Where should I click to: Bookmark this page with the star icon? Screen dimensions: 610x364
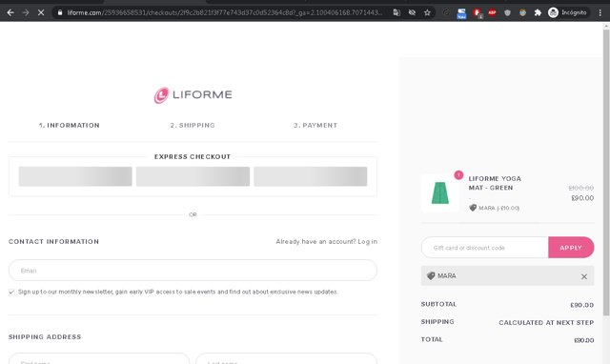click(427, 12)
